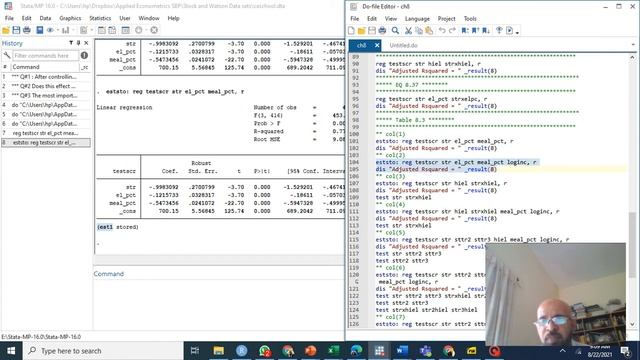The image size is (640, 360).
Task: Click line 107 'eststo: reg testscr str hiel strxhiel, r'
Action: [441, 183]
